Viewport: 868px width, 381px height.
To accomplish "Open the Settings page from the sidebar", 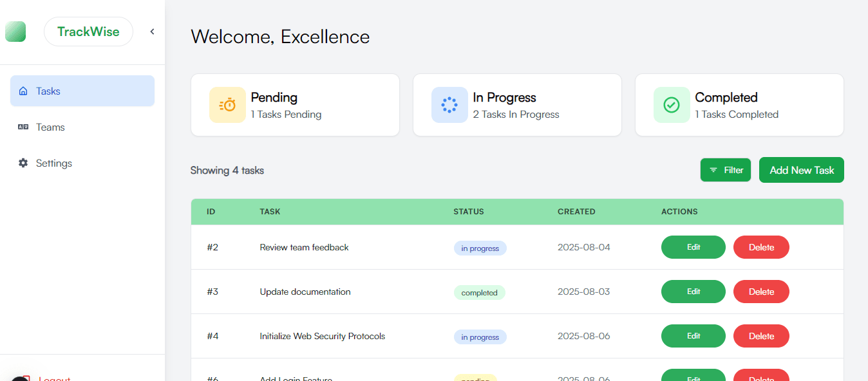I will click(54, 163).
